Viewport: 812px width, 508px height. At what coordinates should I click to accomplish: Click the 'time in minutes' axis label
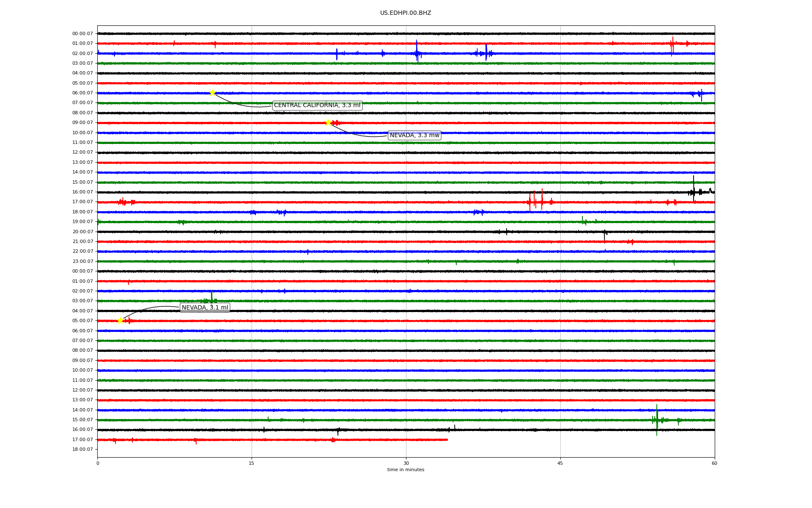point(406,470)
